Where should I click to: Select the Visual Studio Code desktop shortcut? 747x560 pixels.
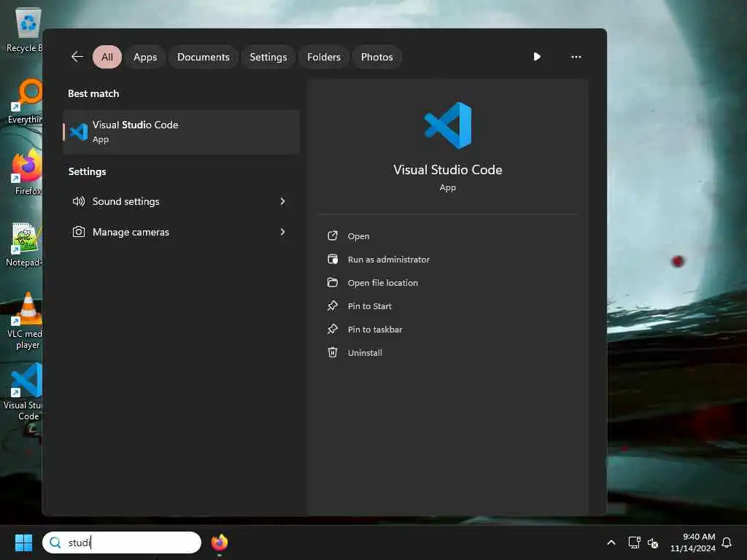tap(24, 392)
